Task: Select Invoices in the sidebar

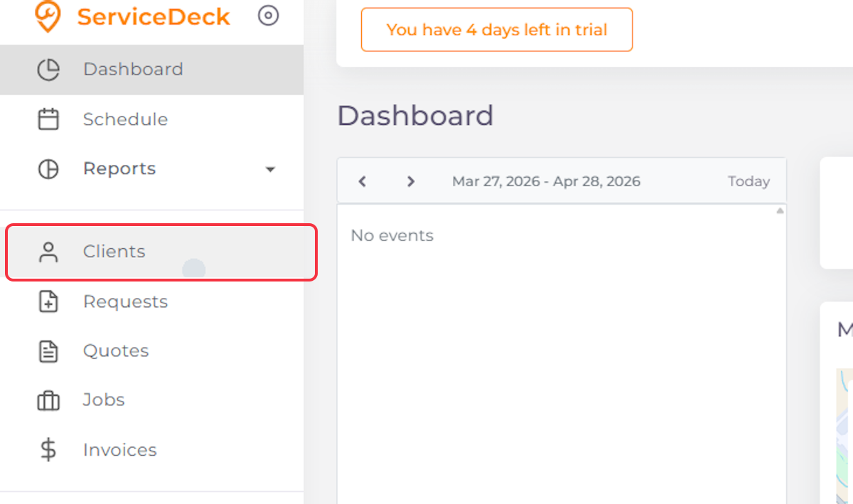Action: (x=152, y=450)
